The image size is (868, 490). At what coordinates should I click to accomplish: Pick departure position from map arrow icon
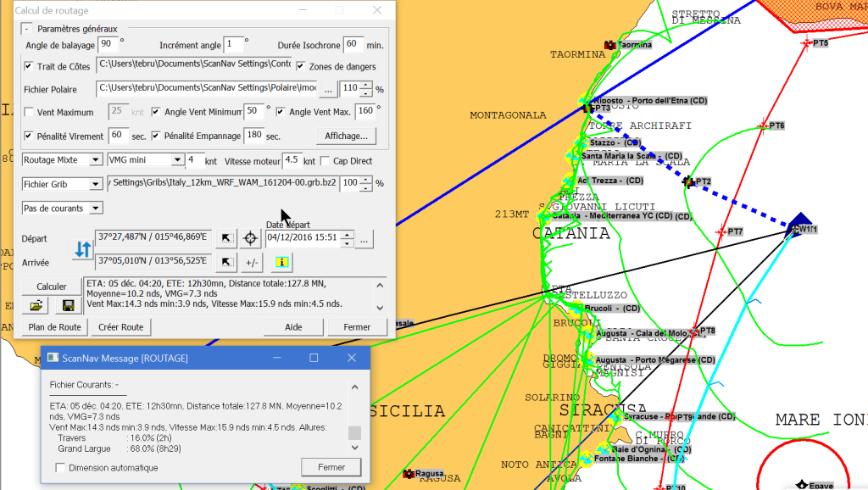pos(226,238)
